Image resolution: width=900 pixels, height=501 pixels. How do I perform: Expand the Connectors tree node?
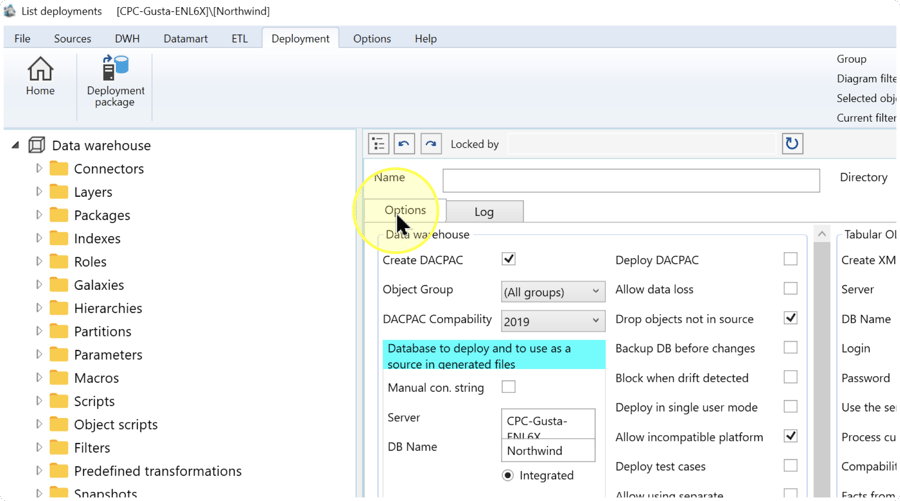pos(38,168)
